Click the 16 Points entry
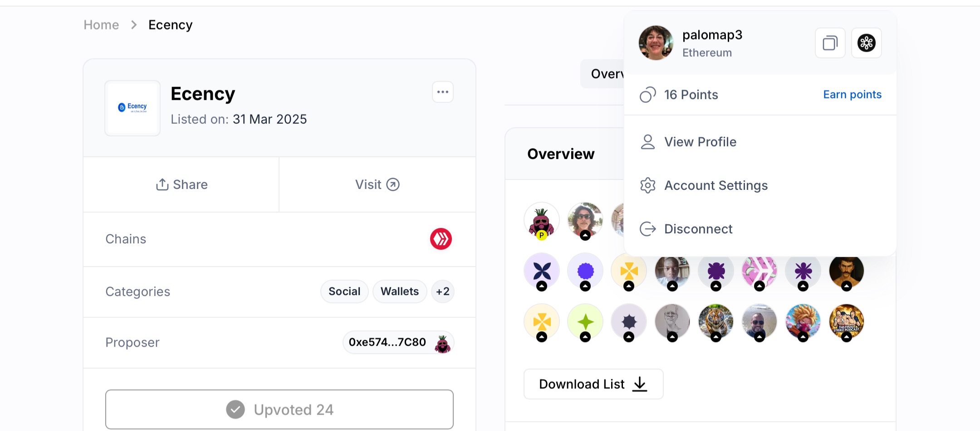Screen dimensions: 980x431 click(x=679, y=95)
